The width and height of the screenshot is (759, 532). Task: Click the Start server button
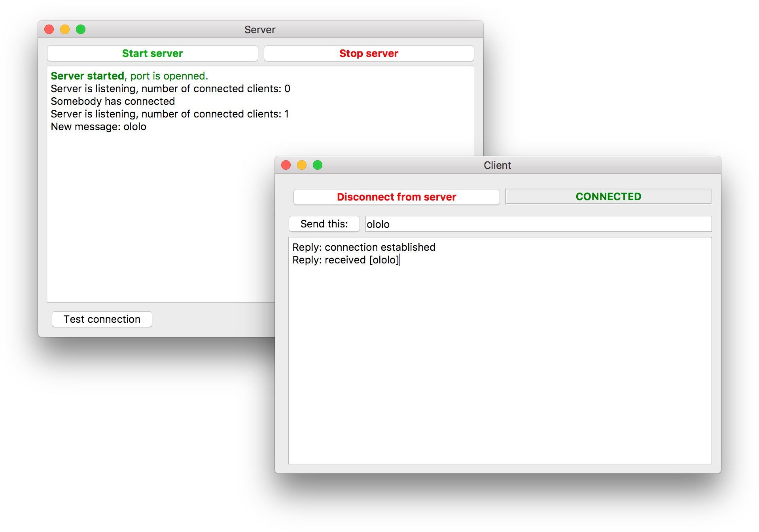click(x=152, y=53)
